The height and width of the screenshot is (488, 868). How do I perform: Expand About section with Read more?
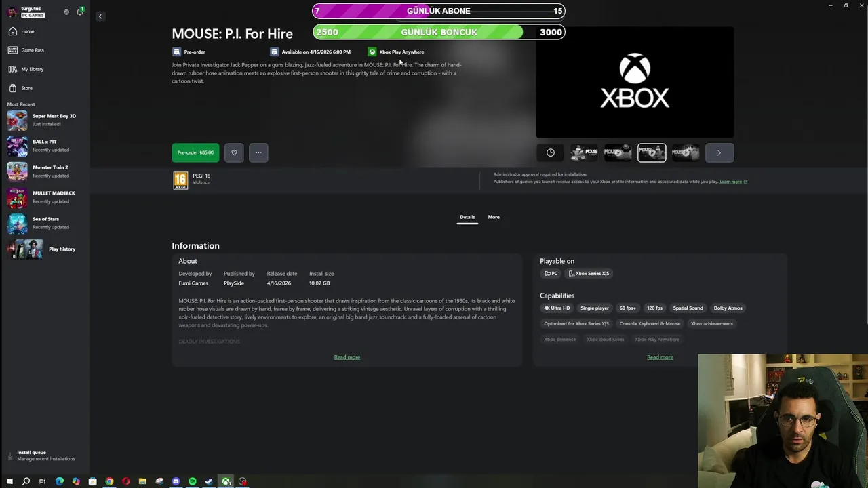(x=347, y=357)
